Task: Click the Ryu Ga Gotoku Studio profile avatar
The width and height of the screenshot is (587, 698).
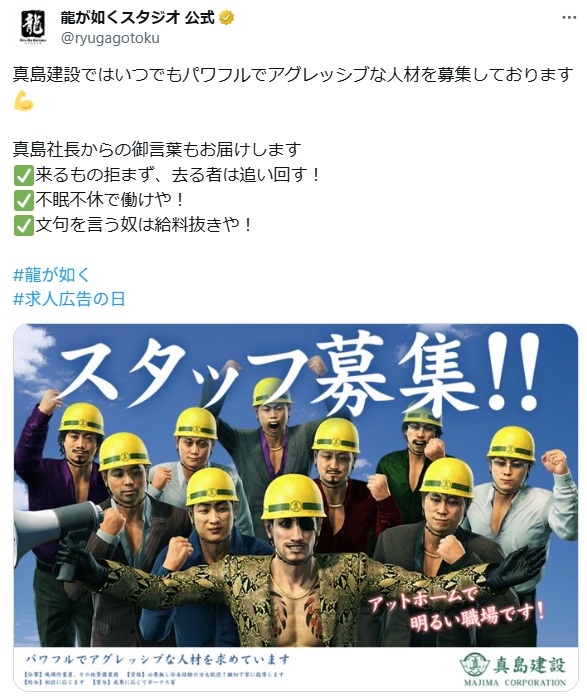Action: [x=33, y=27]
